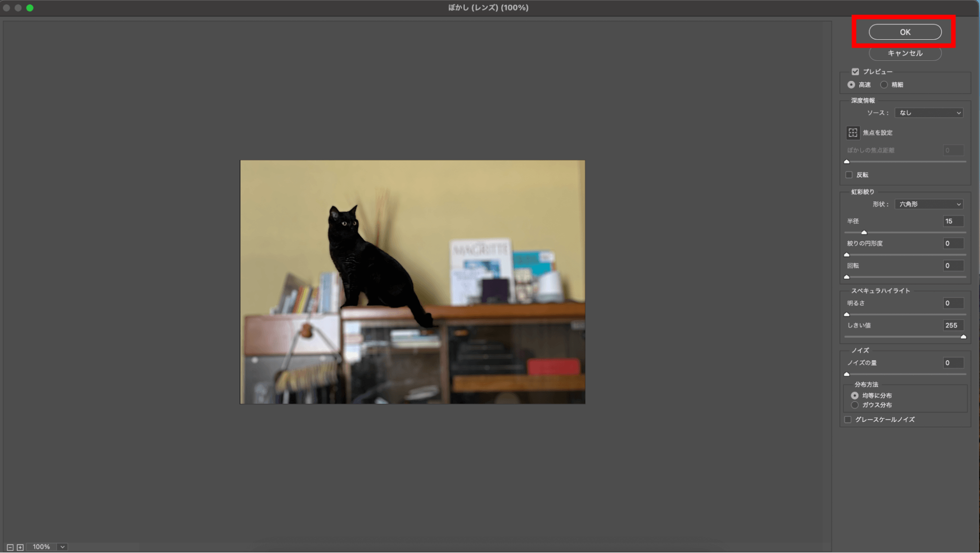Open the 形状 iris shape dropdown
This screenshot has height=553, width=980.
click(x=929, y=204)
